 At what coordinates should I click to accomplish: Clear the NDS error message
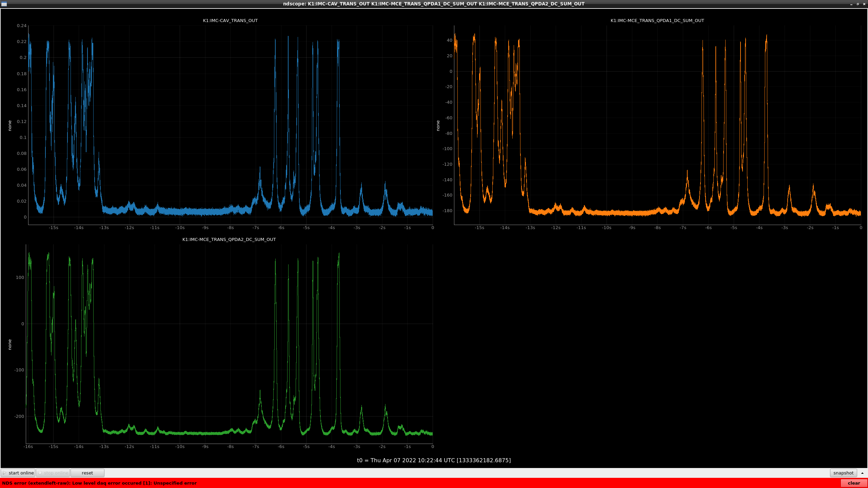[x=854, y=483]
